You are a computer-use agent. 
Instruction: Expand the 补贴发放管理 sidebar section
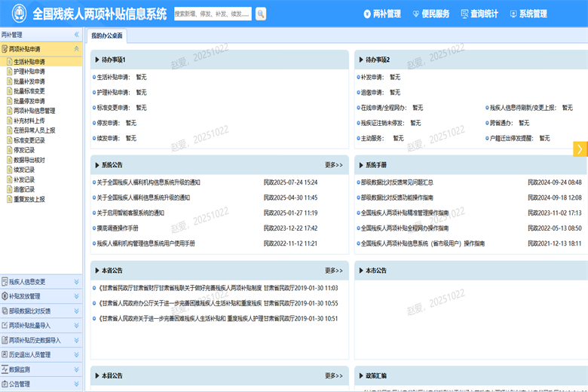pyautogui.click(x=76, y=296)
